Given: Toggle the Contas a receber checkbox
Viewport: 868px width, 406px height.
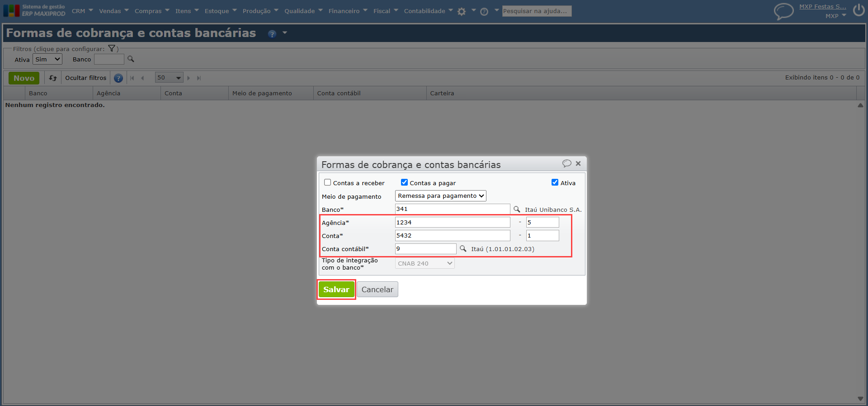Looking at the screenshot, I should pos(327,182).
